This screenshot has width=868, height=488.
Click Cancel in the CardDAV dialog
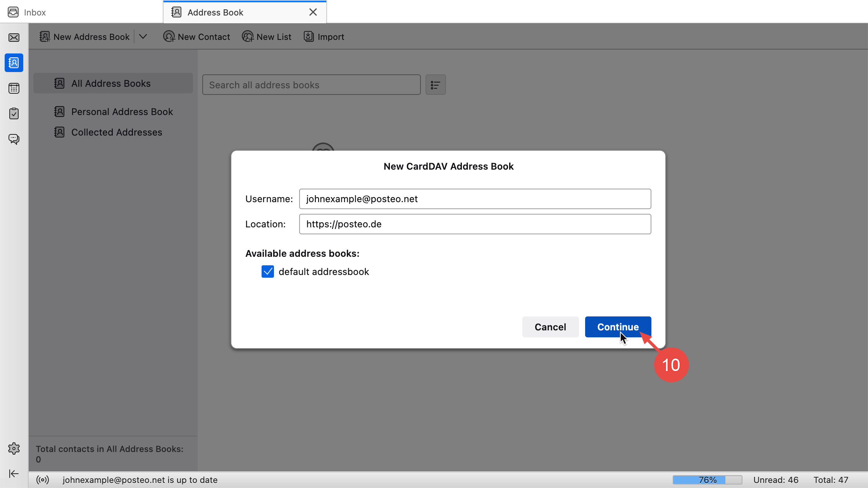tap(550, 327)
